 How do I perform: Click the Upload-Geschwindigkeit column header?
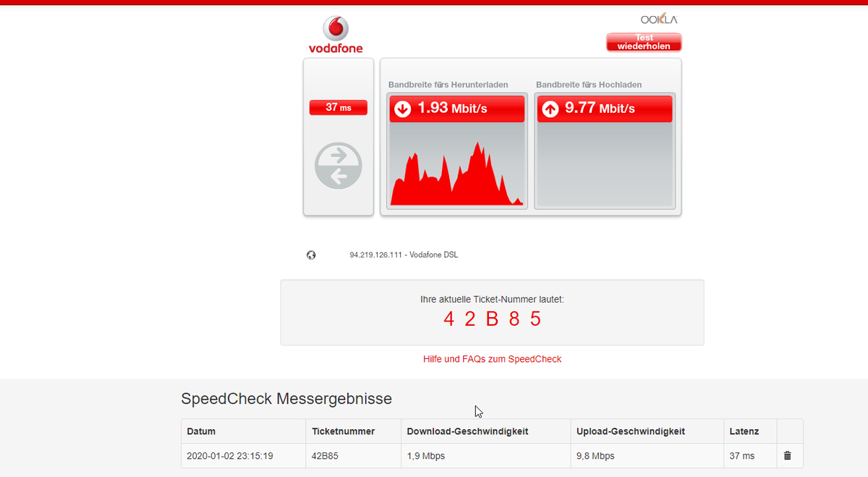647,431
